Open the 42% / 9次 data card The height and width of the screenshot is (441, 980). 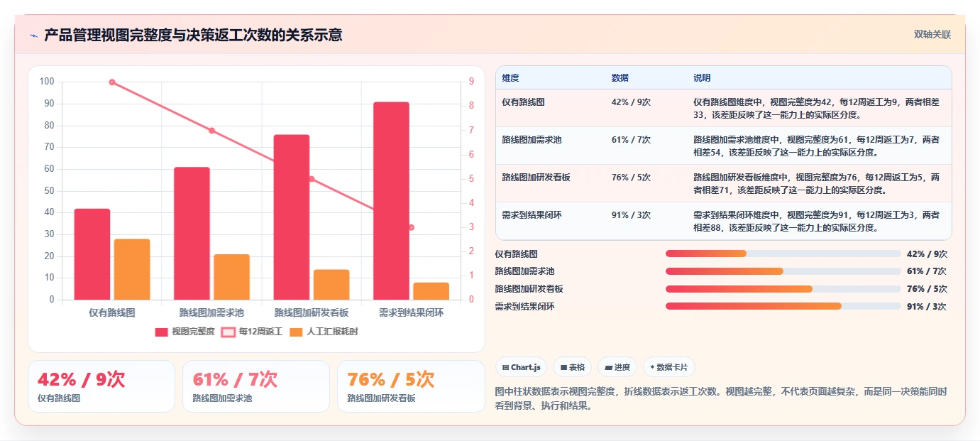pos(101,386)
